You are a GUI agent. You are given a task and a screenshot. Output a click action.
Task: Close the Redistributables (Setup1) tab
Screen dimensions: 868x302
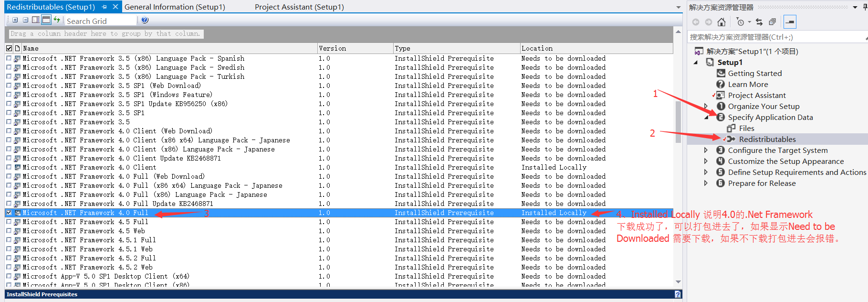pos(115,7)
